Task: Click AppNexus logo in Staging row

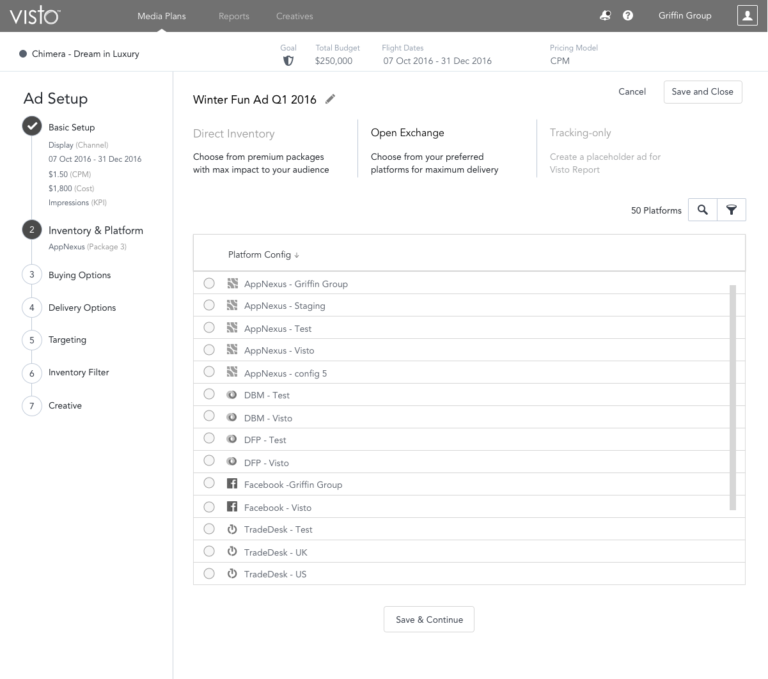Action: click(x=232, y=305)
